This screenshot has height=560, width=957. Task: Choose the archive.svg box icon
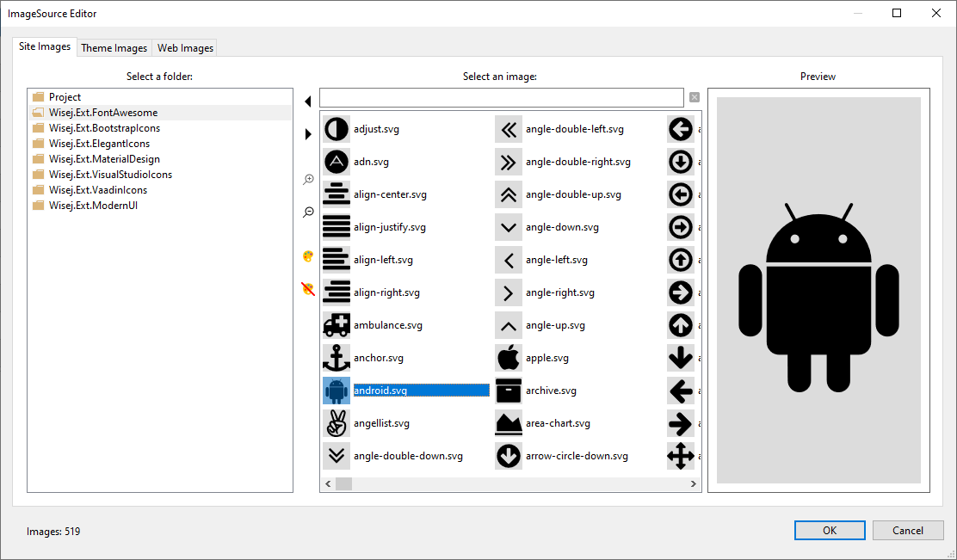click(x=509, y=391)
